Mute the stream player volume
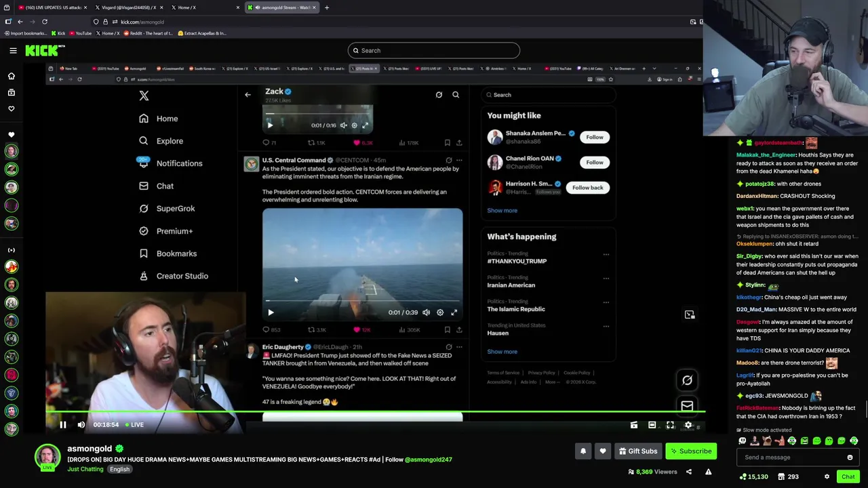Viewport: 868px width, 488px height. point(81,425)
